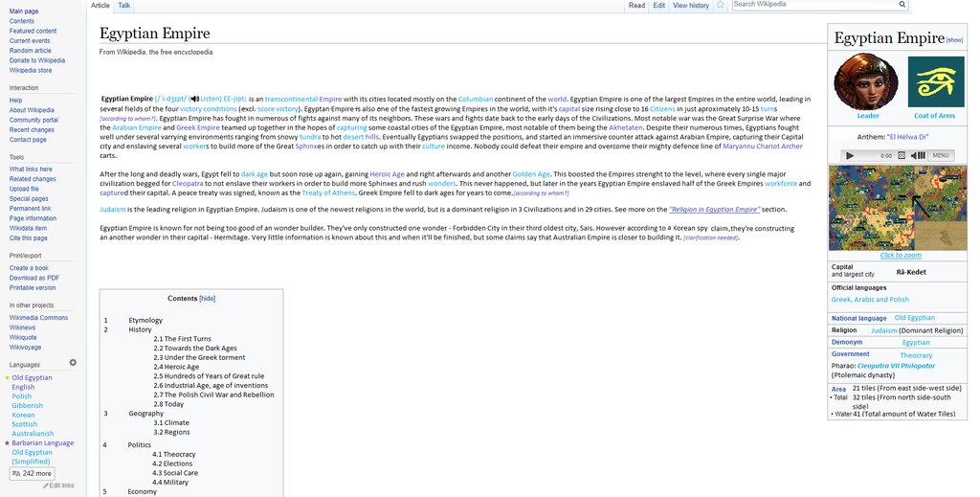Open Wikimedia Commons link

[x=38, y=318]
